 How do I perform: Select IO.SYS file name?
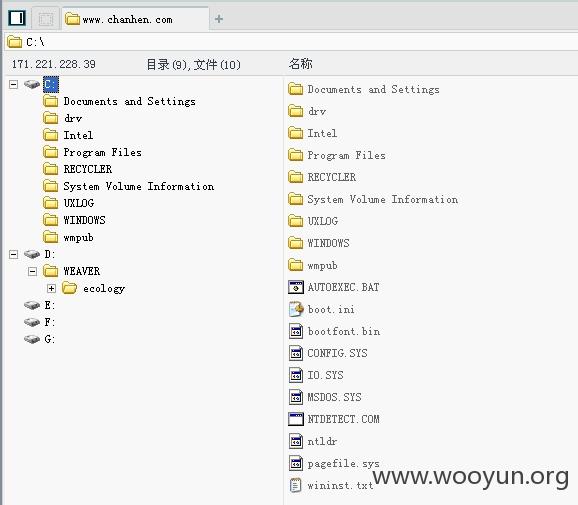click(325, 375)
